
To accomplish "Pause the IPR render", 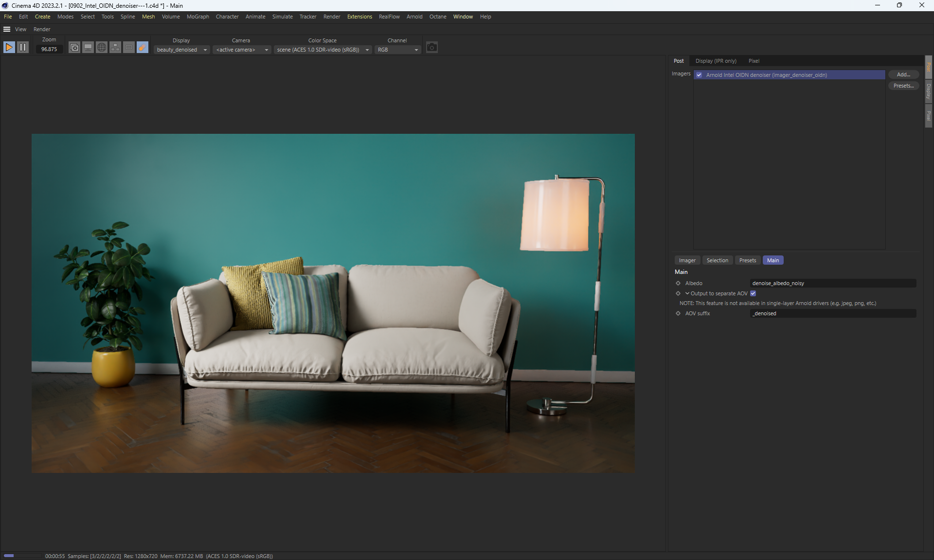I will click(23, 47).
